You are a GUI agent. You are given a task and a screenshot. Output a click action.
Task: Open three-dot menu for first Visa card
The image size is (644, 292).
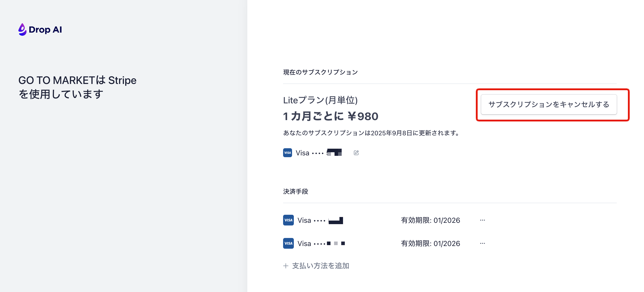[x=483, y=220]
